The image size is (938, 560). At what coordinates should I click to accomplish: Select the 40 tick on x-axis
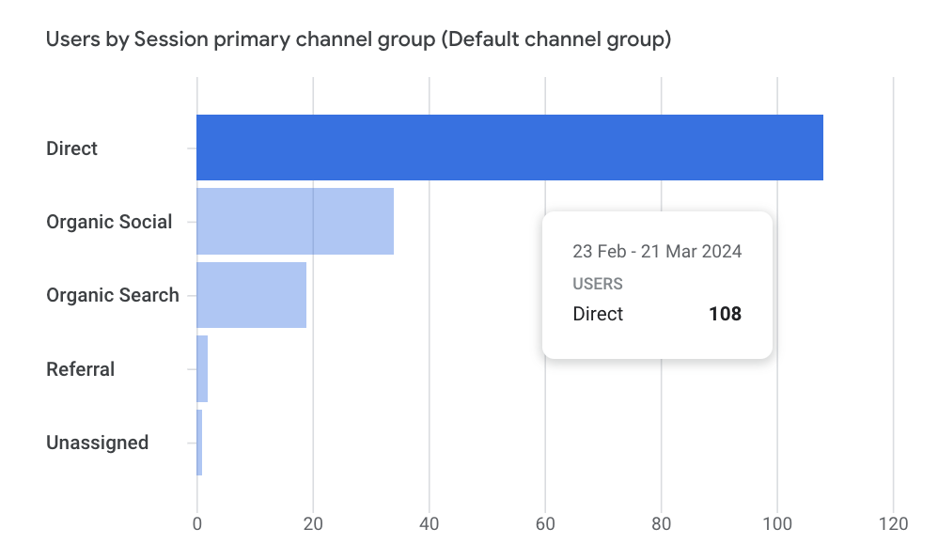430,524
